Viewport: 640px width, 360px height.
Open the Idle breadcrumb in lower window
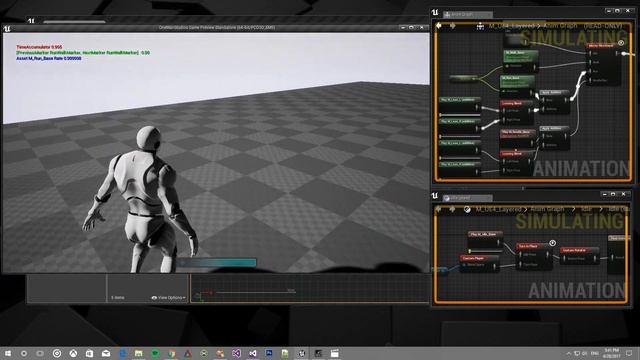click(587, 209)
